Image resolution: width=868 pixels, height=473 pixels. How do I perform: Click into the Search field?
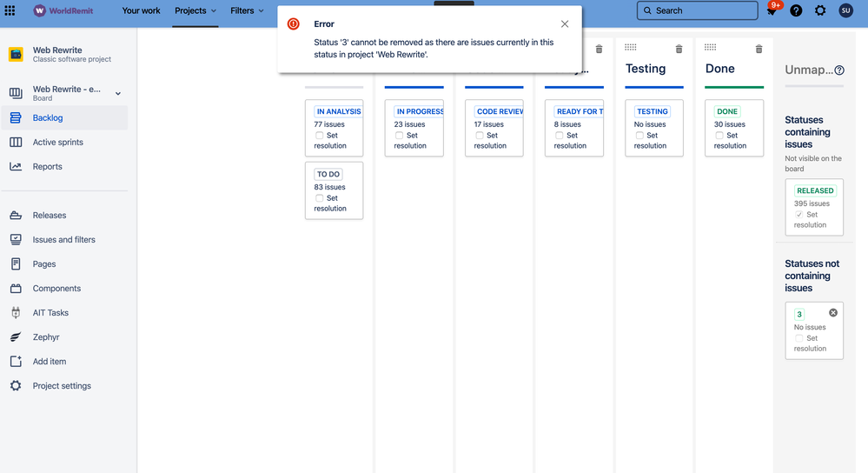[697, 10]
